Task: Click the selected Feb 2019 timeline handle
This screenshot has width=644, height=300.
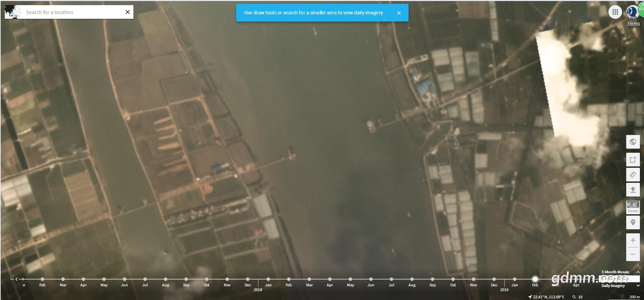Action: coord(535,279)
